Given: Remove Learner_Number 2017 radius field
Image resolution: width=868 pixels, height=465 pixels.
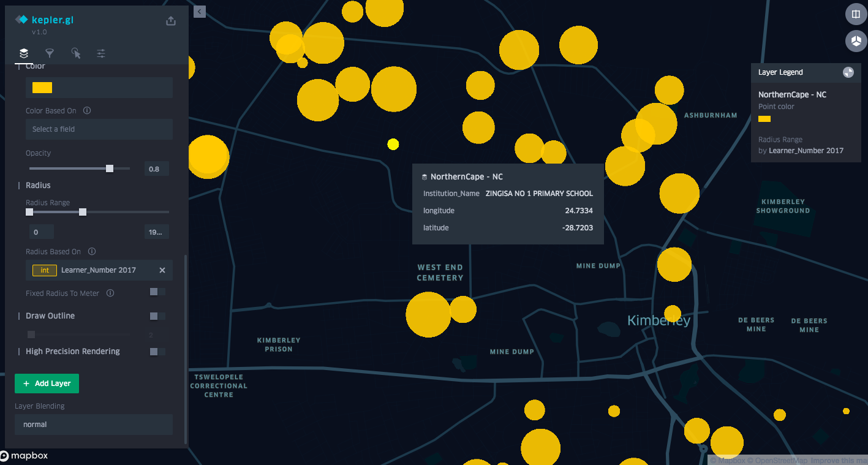Looking at the screenshot, I should click(x=162, y=270).
